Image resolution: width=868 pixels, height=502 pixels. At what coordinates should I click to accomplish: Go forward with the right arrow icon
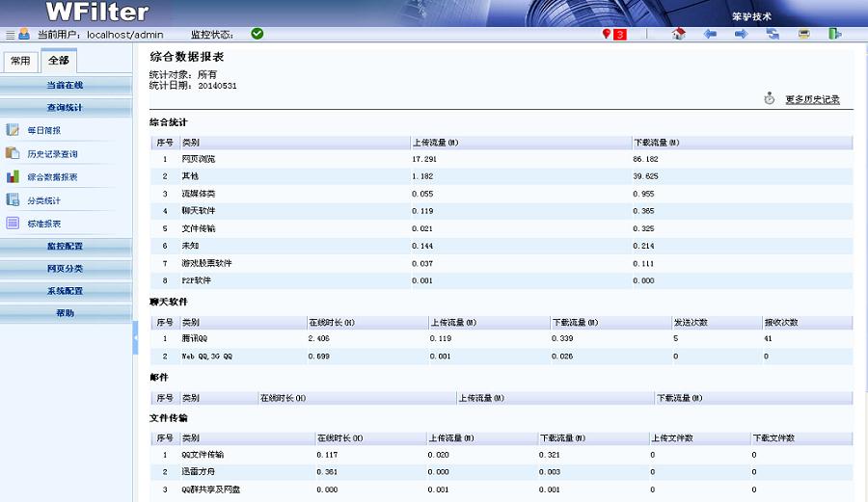tap(741, 34)
